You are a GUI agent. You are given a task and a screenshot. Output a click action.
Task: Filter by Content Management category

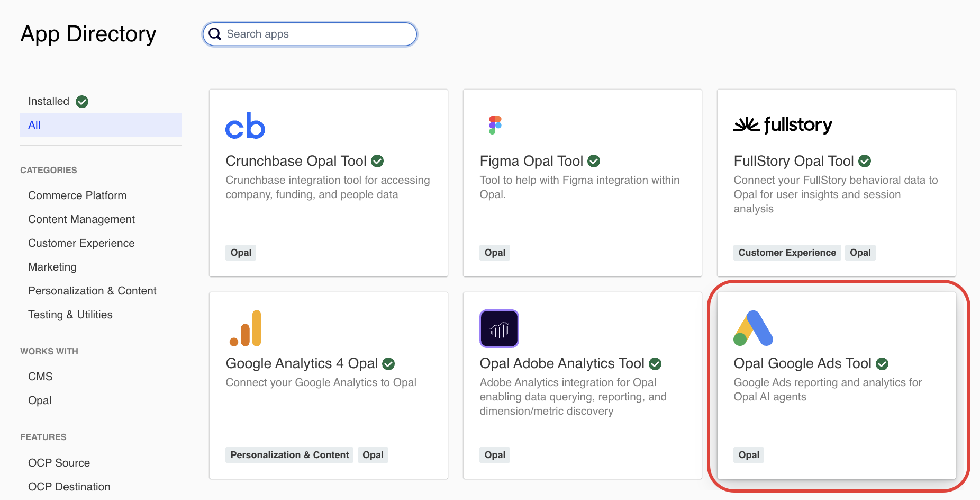tap(81, 219)
